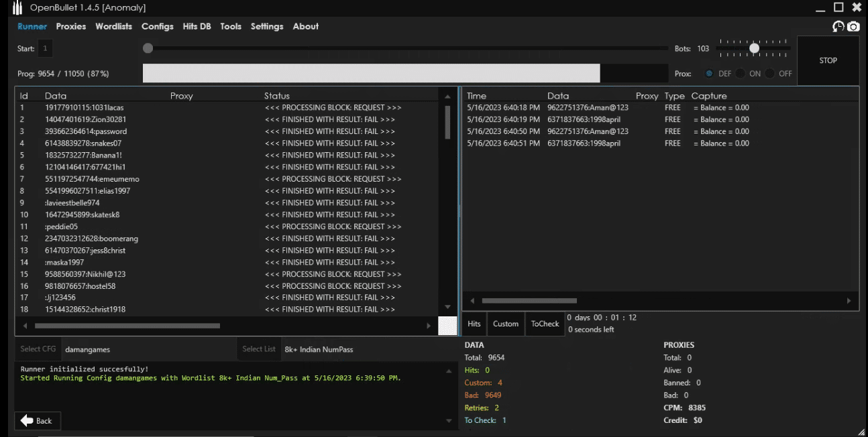The width and height of the screenshot is (868, 437).
Task: Open the Wordlists menu
Action: (113, 26)
